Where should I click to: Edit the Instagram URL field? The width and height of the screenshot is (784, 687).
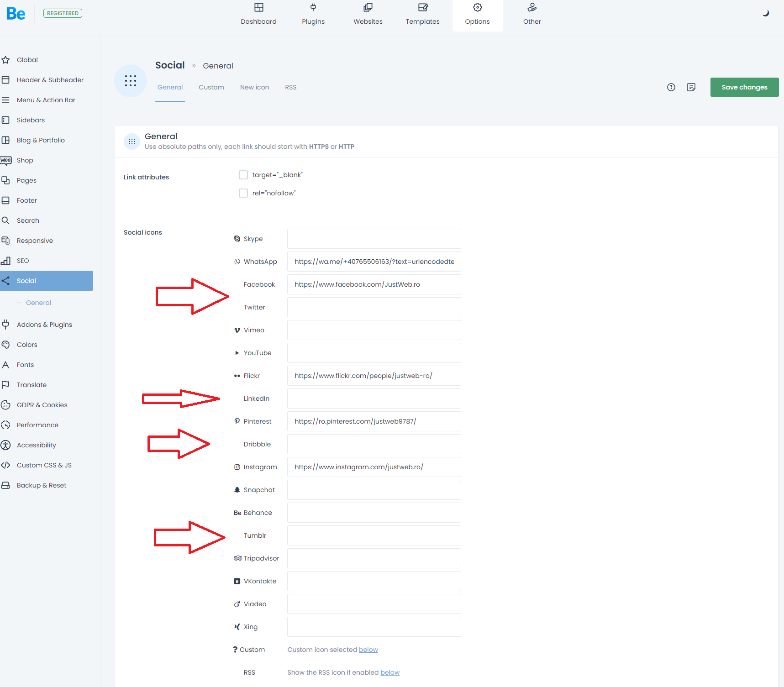(x=374, y=467)
